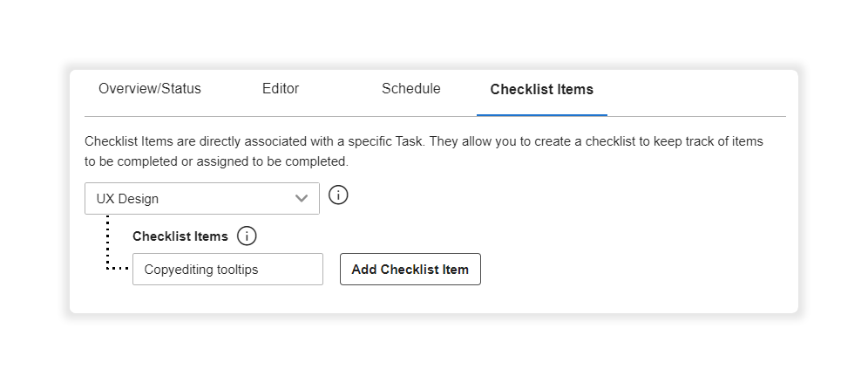Select the active Checklist Items tab

(541, 90)
